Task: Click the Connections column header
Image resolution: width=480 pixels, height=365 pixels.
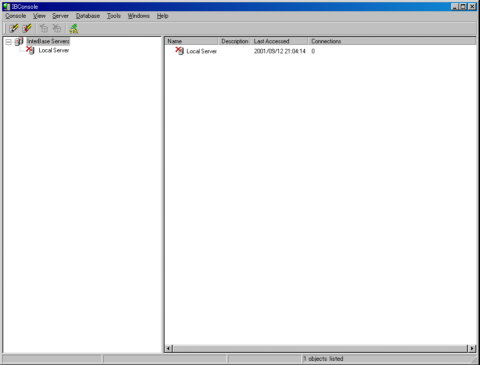Action: (x=392, y=41)
